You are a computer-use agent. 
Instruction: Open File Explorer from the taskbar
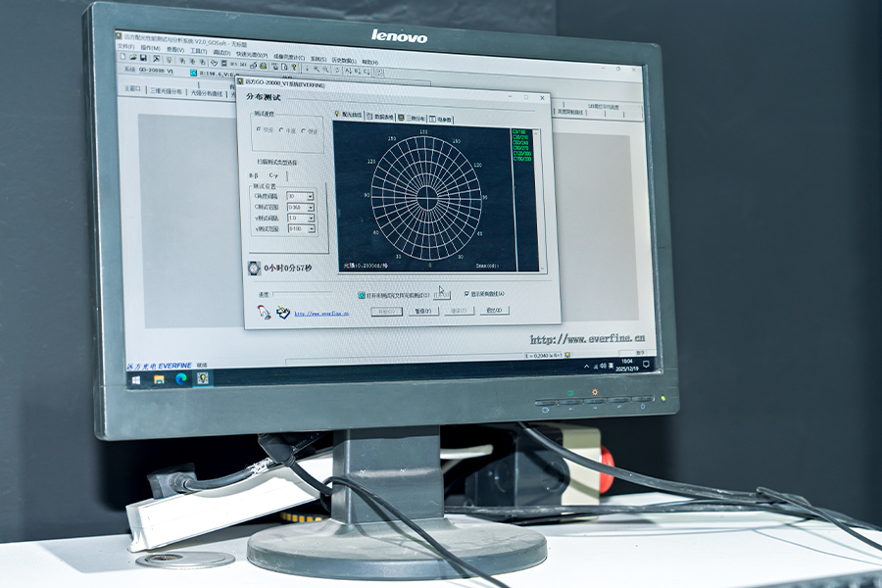(x=159, y=379)
